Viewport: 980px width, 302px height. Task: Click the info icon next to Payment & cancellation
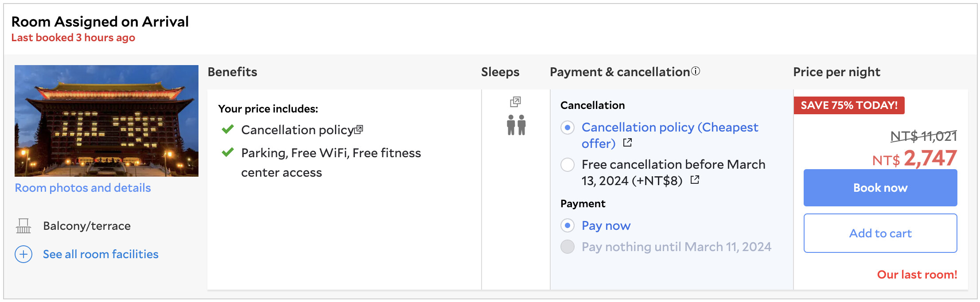click(x=696, y=71)
